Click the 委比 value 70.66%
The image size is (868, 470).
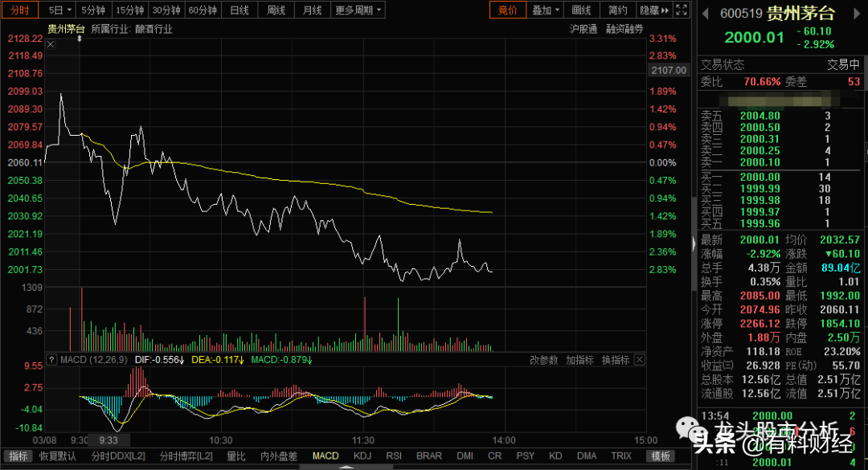point(762,82)
